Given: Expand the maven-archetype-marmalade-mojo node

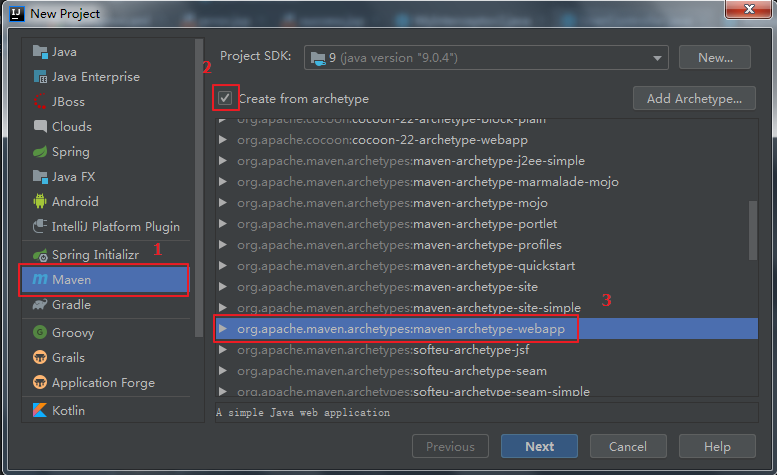Looking at the screenshot, I should click(x=223, y=182).
